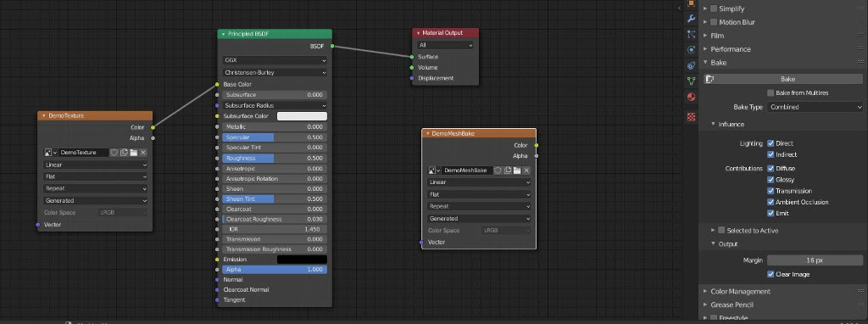The image size is (868, 324).
Task: Open the Generated source dropdown in the DemoTexture node
Action: click(x=96, y=200)
